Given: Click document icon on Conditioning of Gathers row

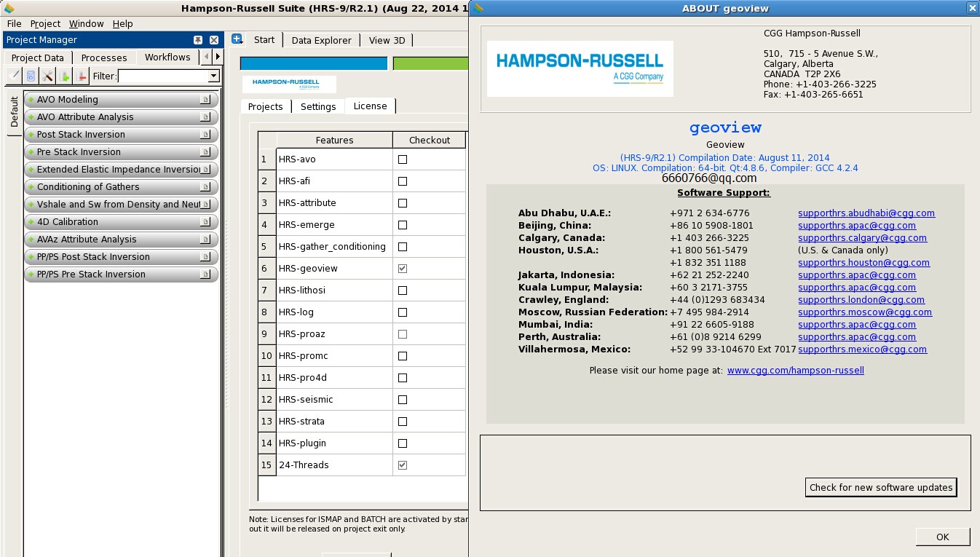Looking at the screenshot, I should coord(206,187).
